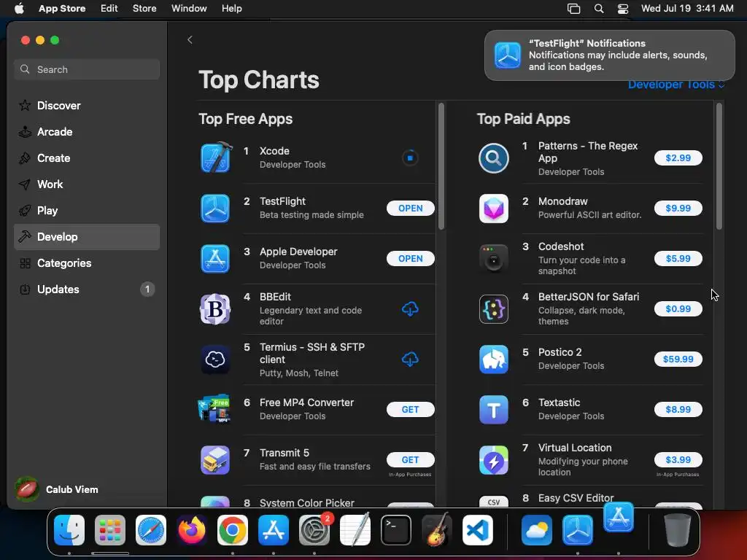Expand the Developer Tools category dropdown
Image resolution: width=747 pixels, height=560 pixels.
pos(676,85)
